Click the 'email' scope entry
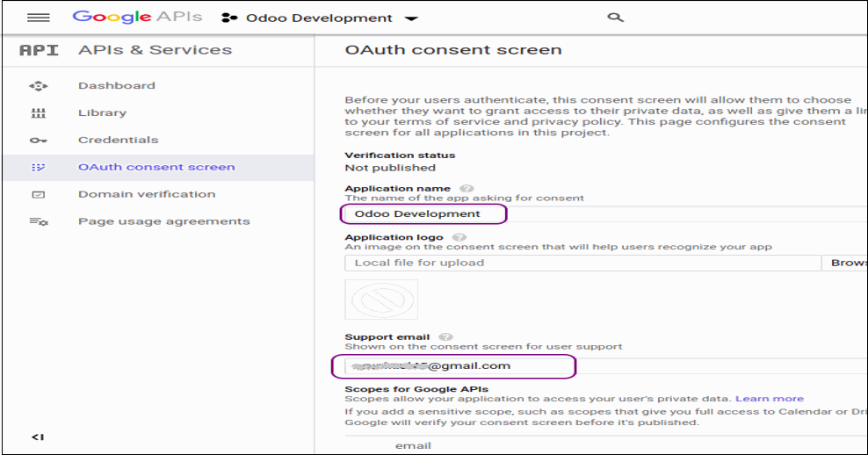This screenshot has height=455, width=868. 413,445
